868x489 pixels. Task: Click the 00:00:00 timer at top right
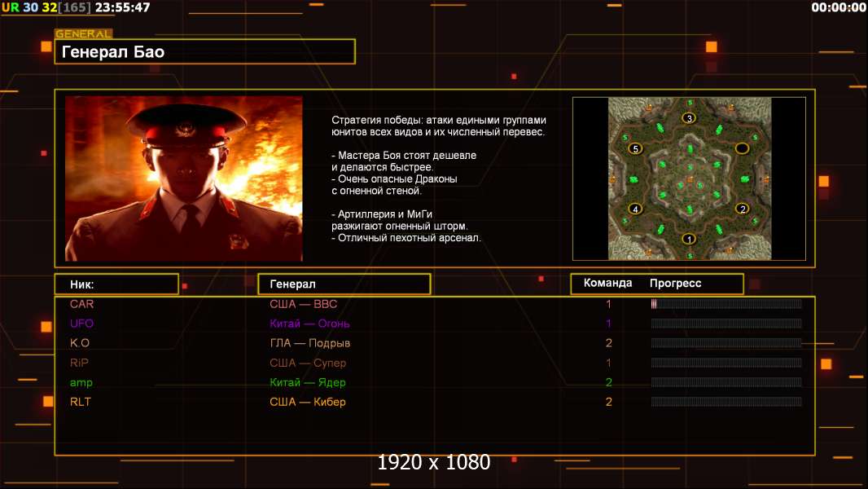coord(838,7)
